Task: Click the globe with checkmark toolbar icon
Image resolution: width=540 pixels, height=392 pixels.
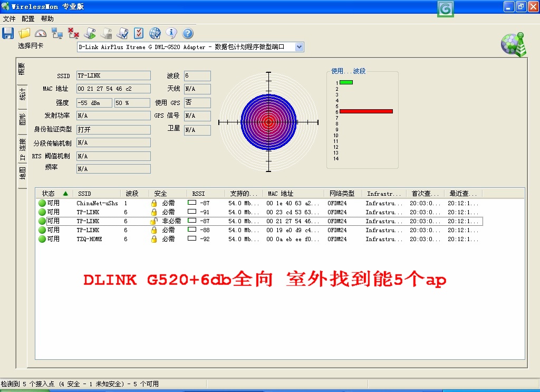Action: pos(155,33)
